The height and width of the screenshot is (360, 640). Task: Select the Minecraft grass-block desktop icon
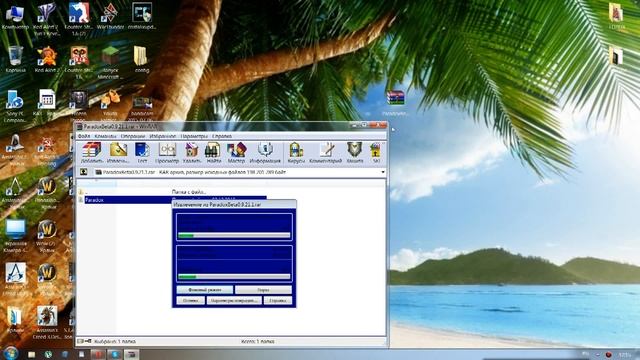tap(110, 62)
